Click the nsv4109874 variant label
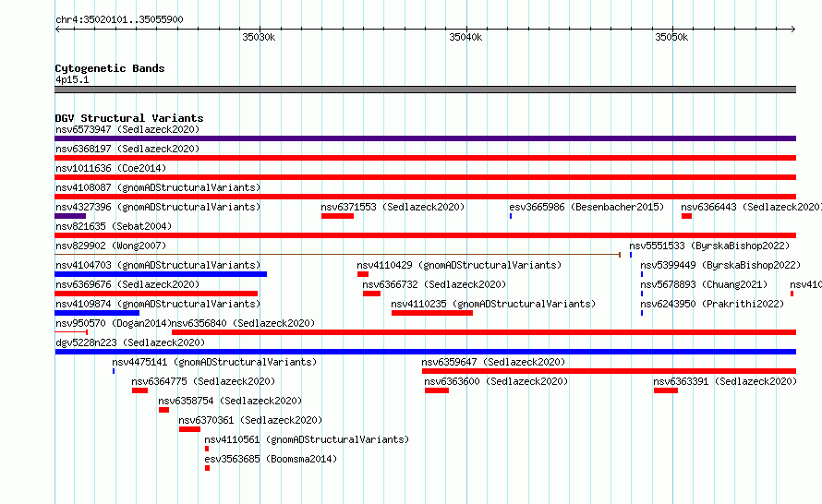Viewport: 822px width, 504px height. (158, 304)
